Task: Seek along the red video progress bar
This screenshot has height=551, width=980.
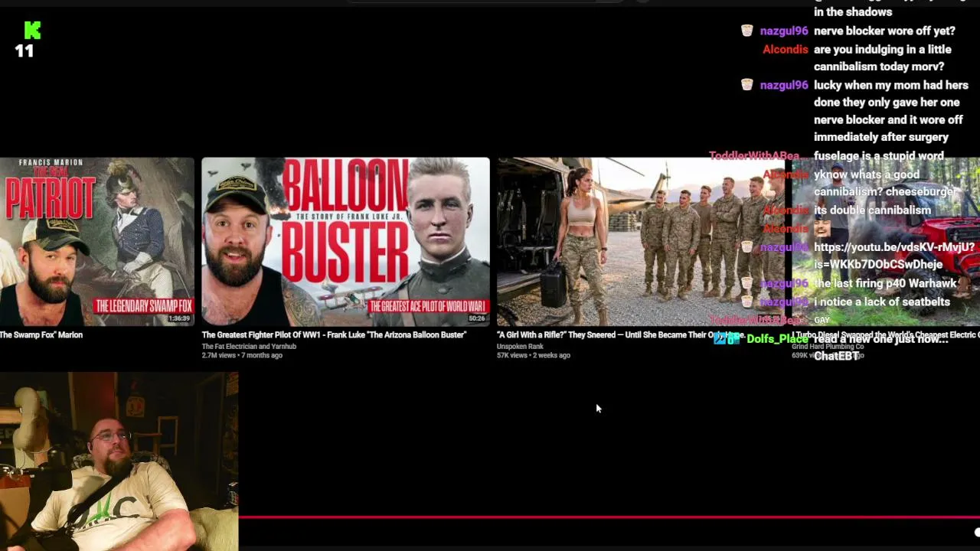Action: coord(609,517)
